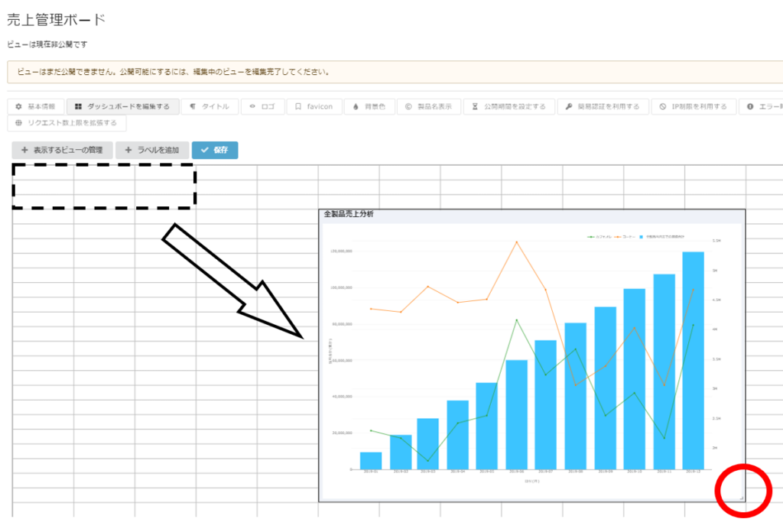This screenshot has height=532, width=783.
Task: Click the chart widget's corner resize handle
Action: [x=742, y=498]
